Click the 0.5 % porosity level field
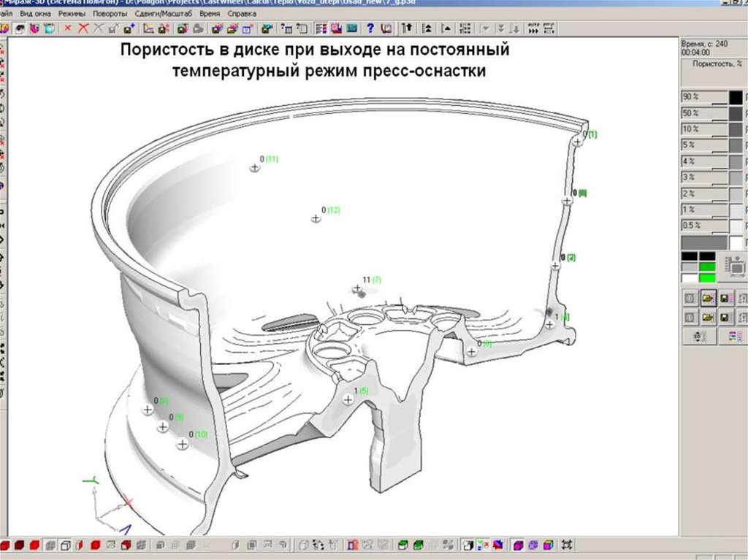Viewport: 748px width, 560px height. tap(703, 225)
